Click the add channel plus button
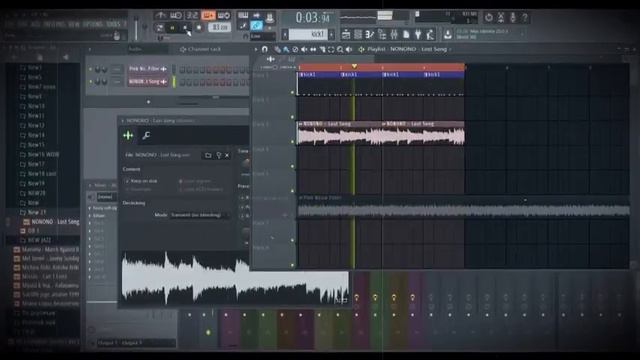This screenshot has width=640, height=360. coord(149,102)
